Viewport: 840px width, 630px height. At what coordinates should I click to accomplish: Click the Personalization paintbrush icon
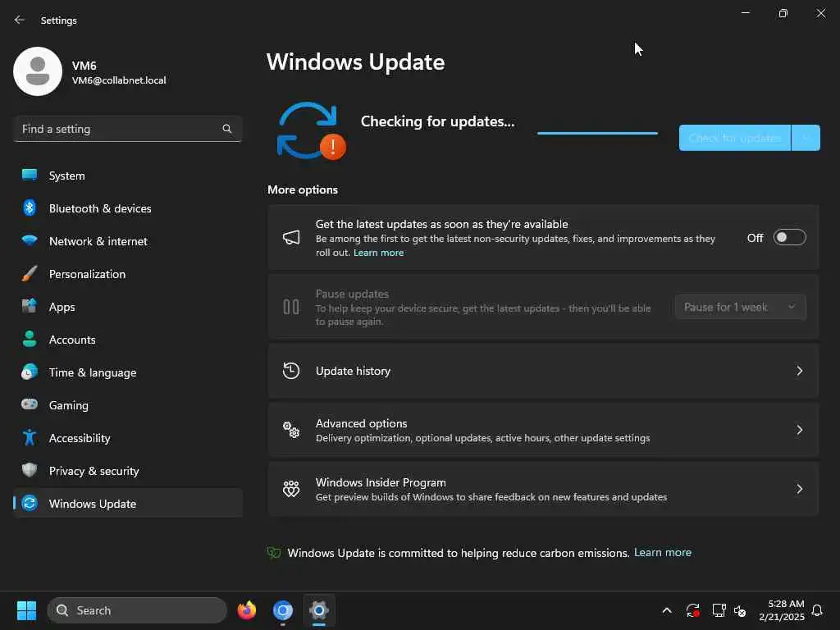(x=30, y=274)
